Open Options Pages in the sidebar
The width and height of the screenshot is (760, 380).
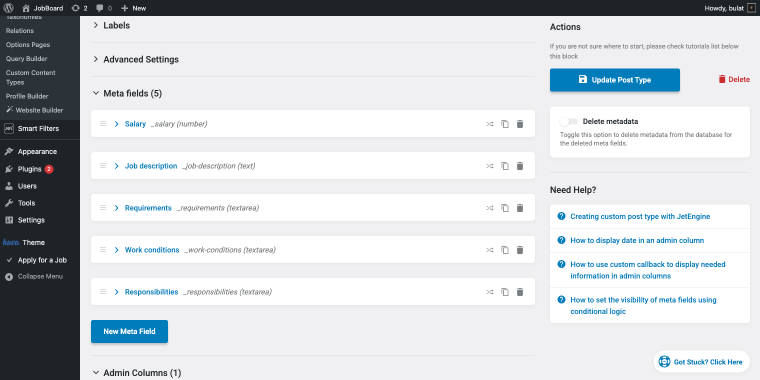(28, 45)
